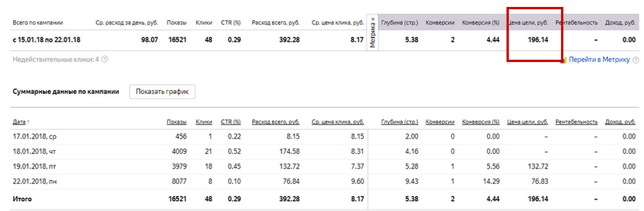Sort by Конверсии table column header

(440, 122)
